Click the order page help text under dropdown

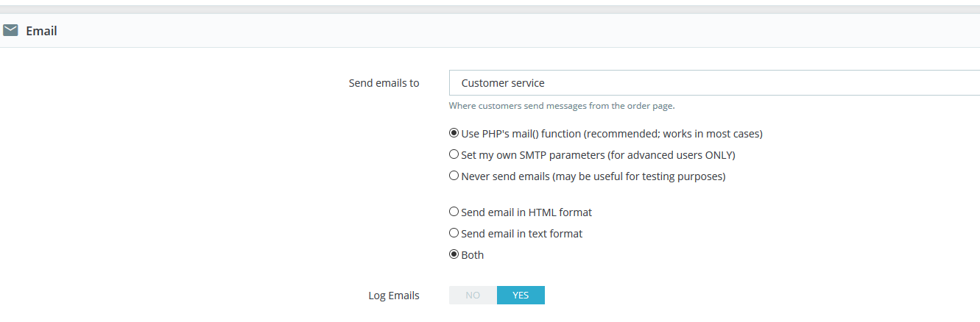pos(562,106)
